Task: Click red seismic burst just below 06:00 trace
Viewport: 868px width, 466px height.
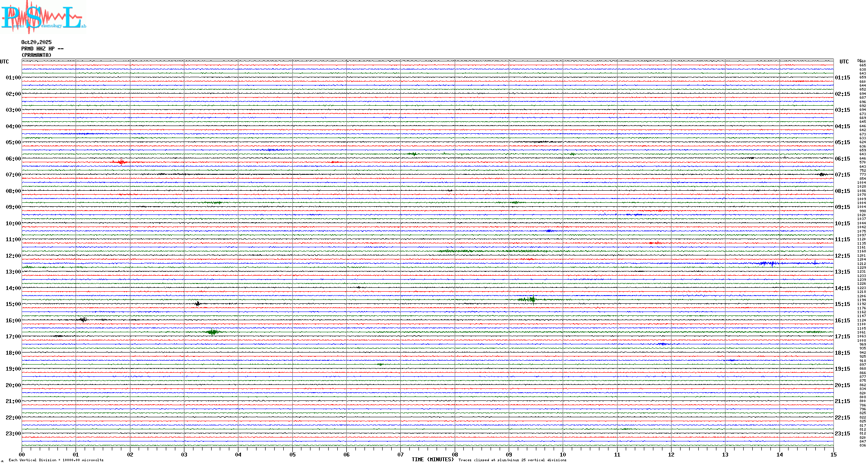Action: [x=122, y=162]
